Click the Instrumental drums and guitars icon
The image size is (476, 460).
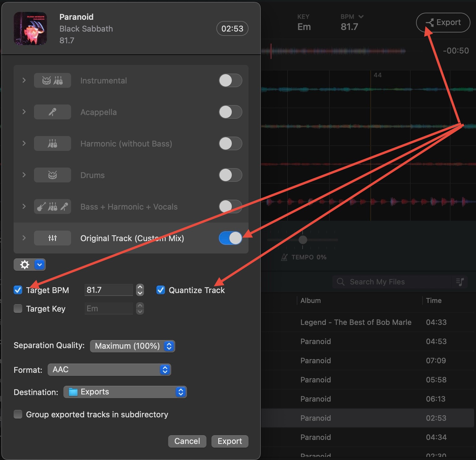52,81
